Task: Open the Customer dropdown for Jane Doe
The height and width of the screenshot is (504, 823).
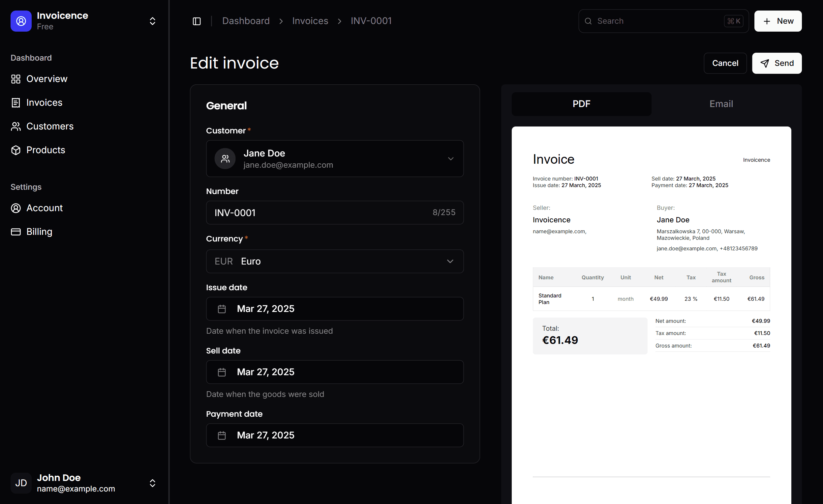Action: coord(335,158)
